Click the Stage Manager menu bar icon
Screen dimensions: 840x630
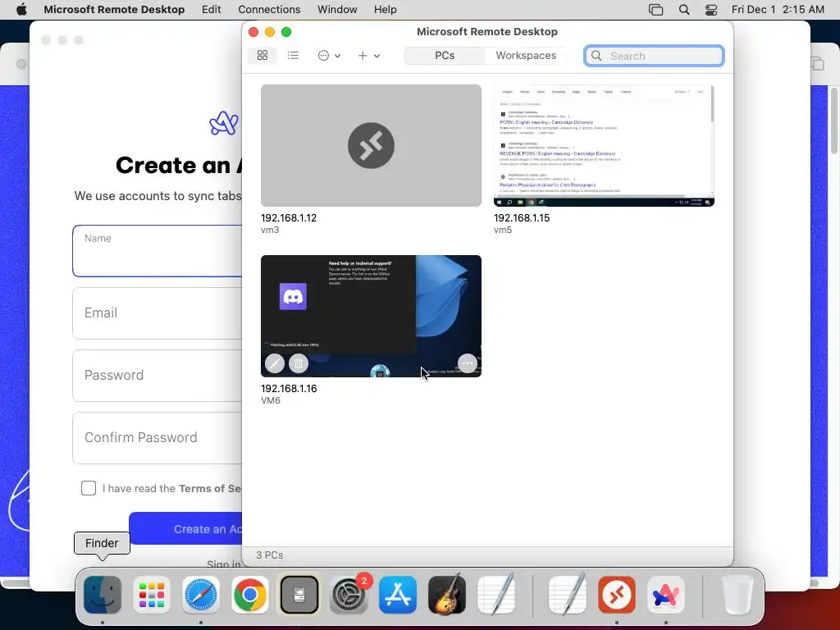point(655,10)
